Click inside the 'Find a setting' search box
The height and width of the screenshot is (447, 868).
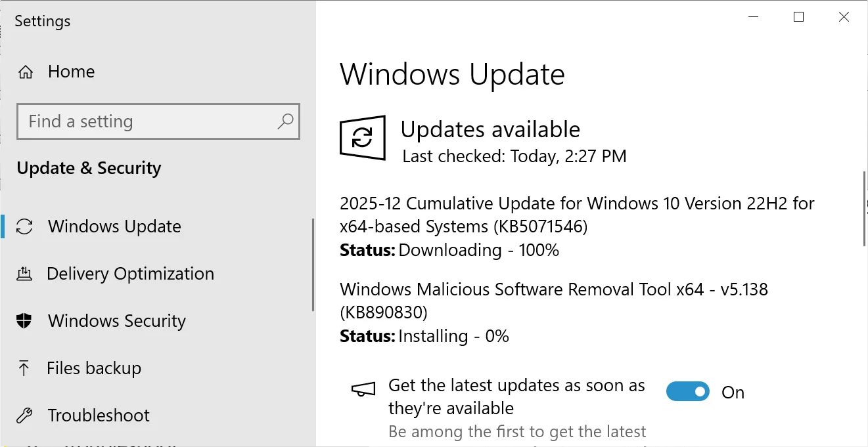tap(131, 122)
